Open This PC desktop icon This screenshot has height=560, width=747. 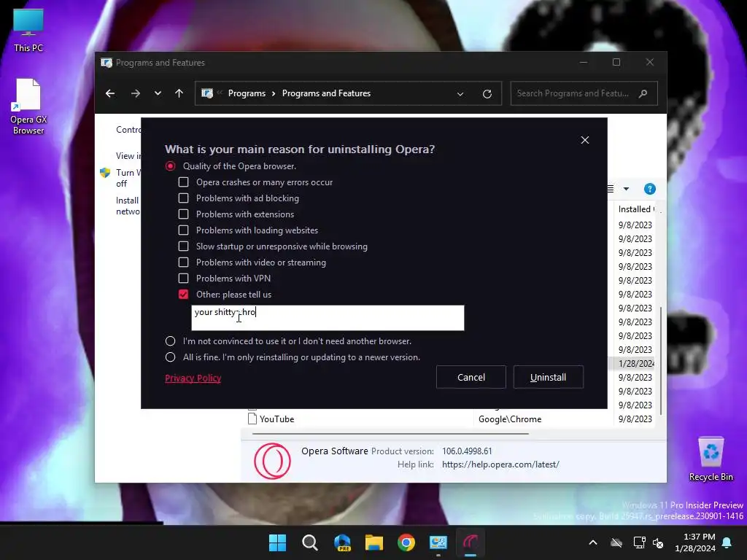point(28,29)
